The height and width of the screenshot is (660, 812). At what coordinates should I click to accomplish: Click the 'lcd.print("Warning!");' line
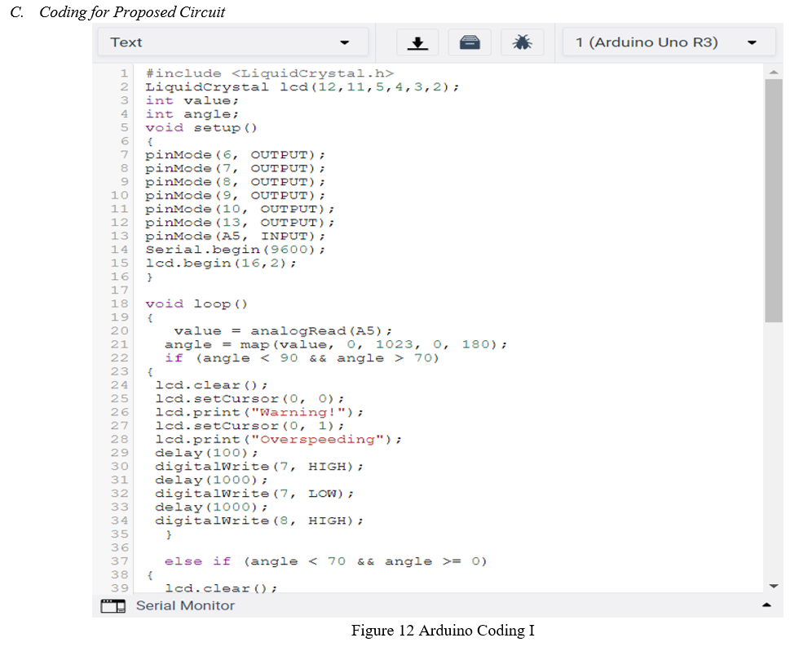pyautogui.click(x=259, y=412)
